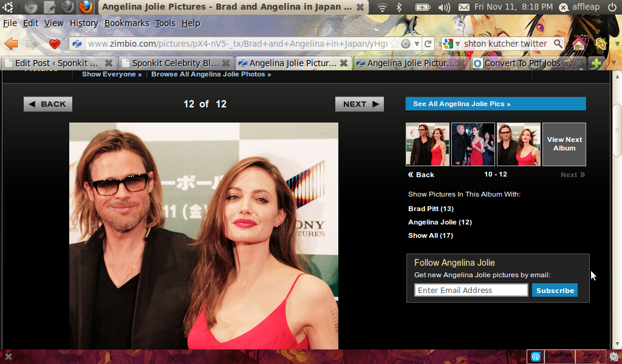Open the Bookmarks menu
Image resolution: width=622 pixels, height=364 pixels.
[x=126, y=24]
